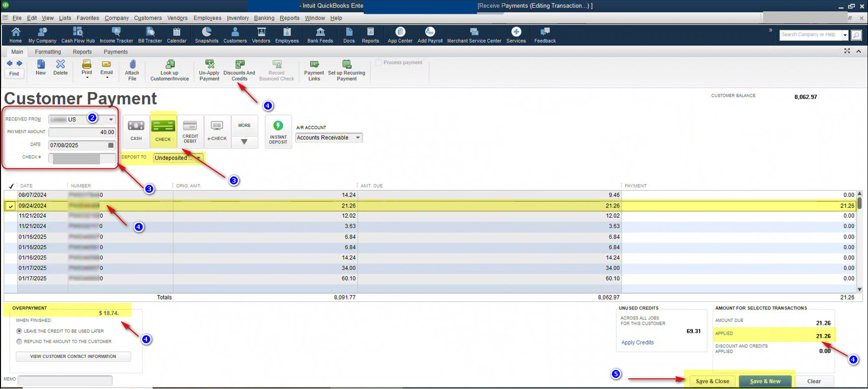
Task: Open the Home icon in the icon bar
Action: (x=15, y=35)
